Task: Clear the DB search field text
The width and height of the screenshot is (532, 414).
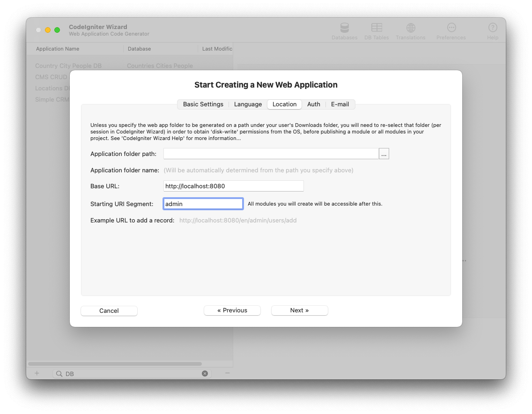Action: point(205,374)
